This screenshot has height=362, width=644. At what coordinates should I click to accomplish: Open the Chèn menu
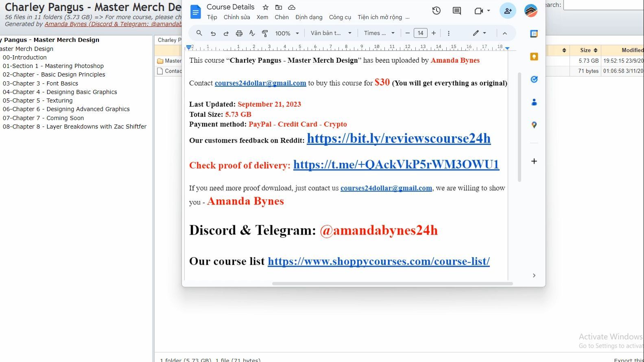tap(282, 17)
